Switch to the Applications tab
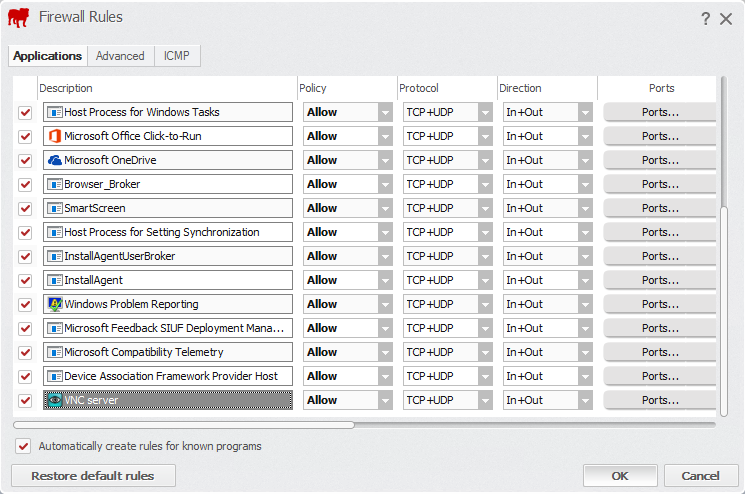Screen dimensions: 745x494 (x=48, y=56)
